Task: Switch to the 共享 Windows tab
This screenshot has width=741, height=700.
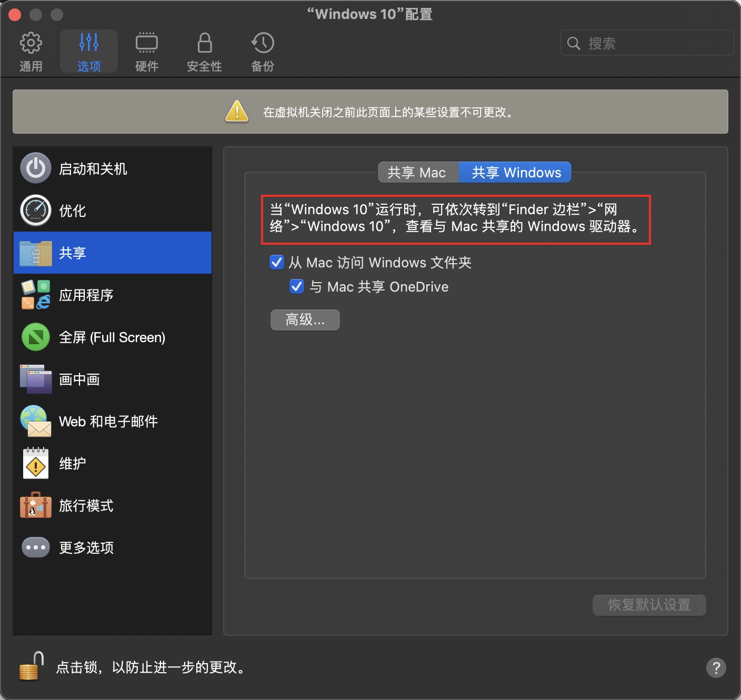Action: [515, 173]
